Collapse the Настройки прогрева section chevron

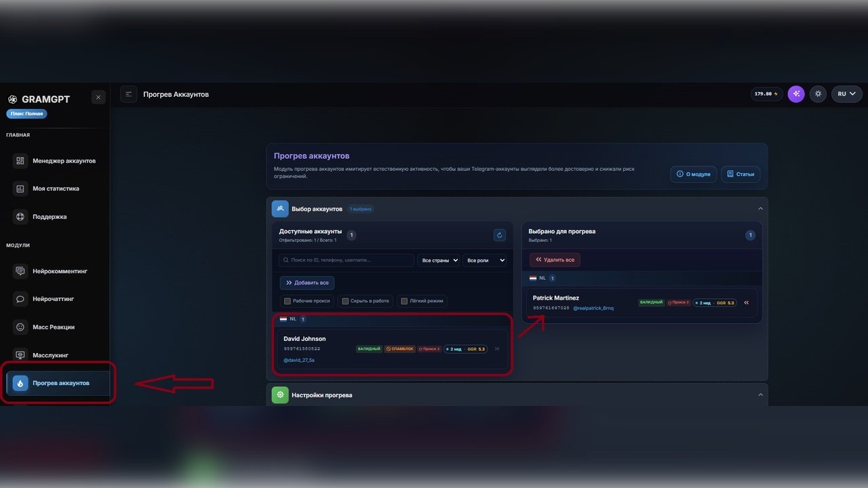tap(760, 394)
